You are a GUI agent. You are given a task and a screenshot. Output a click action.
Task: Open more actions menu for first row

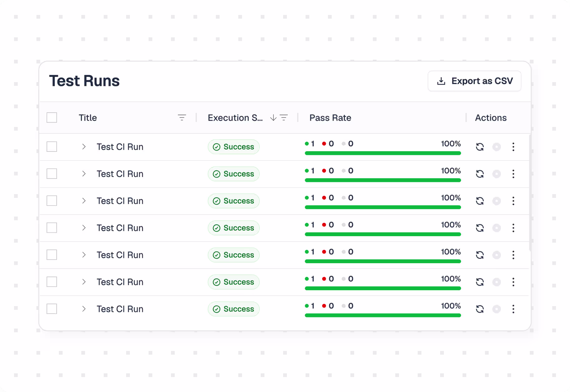513,147
